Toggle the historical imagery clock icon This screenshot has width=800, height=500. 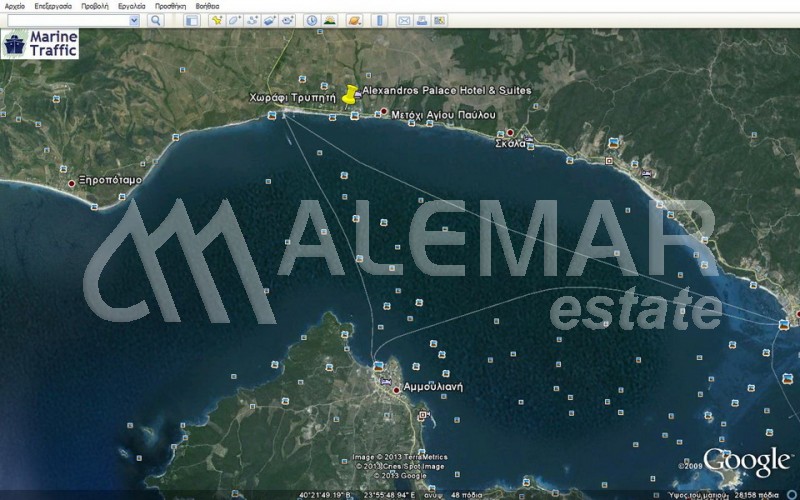point(311,20)
